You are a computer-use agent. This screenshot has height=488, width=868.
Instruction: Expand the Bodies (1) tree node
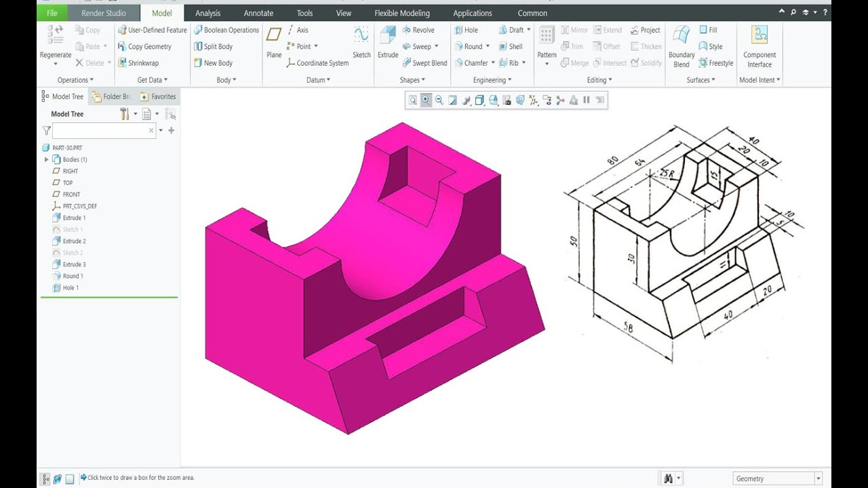coord(46,160)
